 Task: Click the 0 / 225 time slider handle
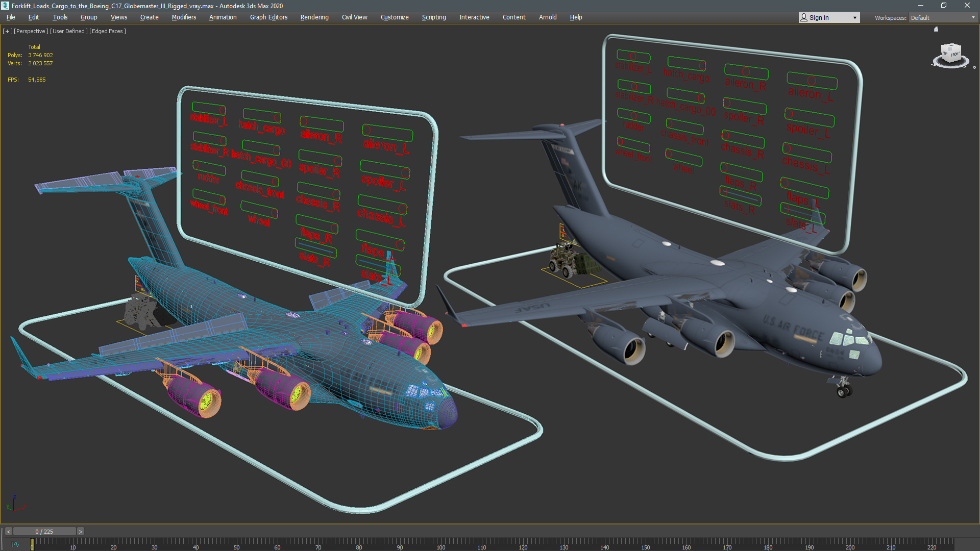tap(44, 532)
